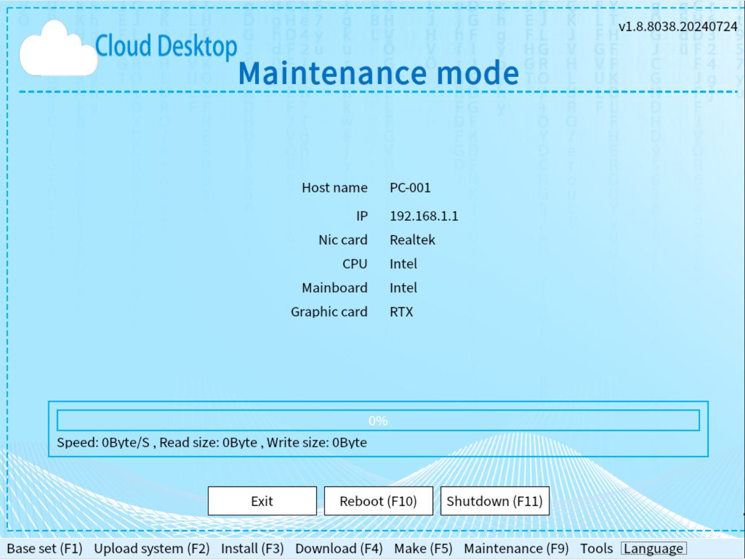Open the Download (F4) menu
The image size is (745, 560).
339,549
